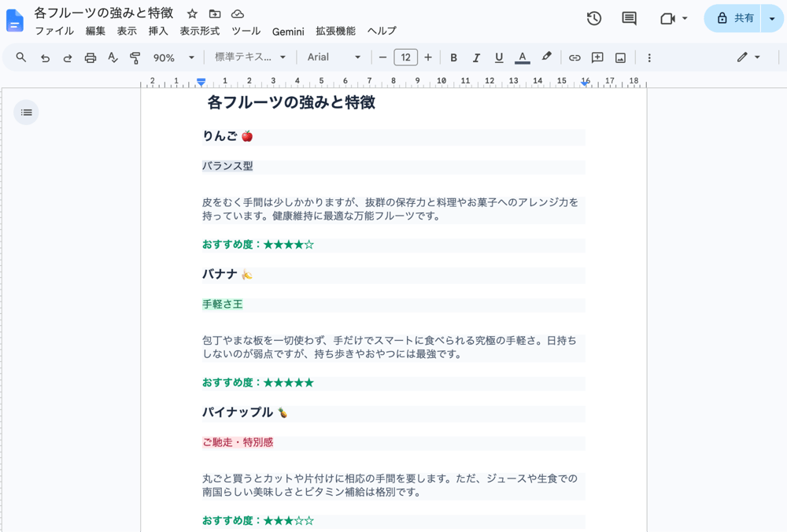The image size is (787, 532).
Task: Start a video call from camera icon
Action: tap(667, 19)
